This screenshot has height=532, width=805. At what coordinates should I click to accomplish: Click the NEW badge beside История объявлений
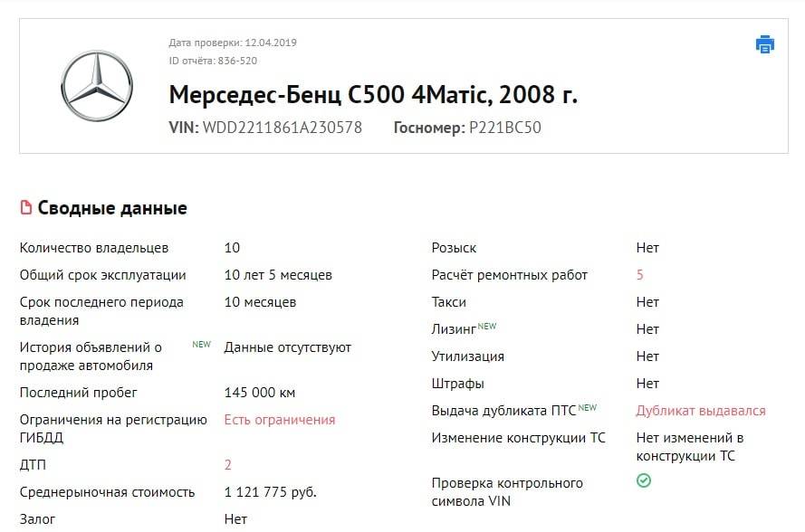coord(201,345)
